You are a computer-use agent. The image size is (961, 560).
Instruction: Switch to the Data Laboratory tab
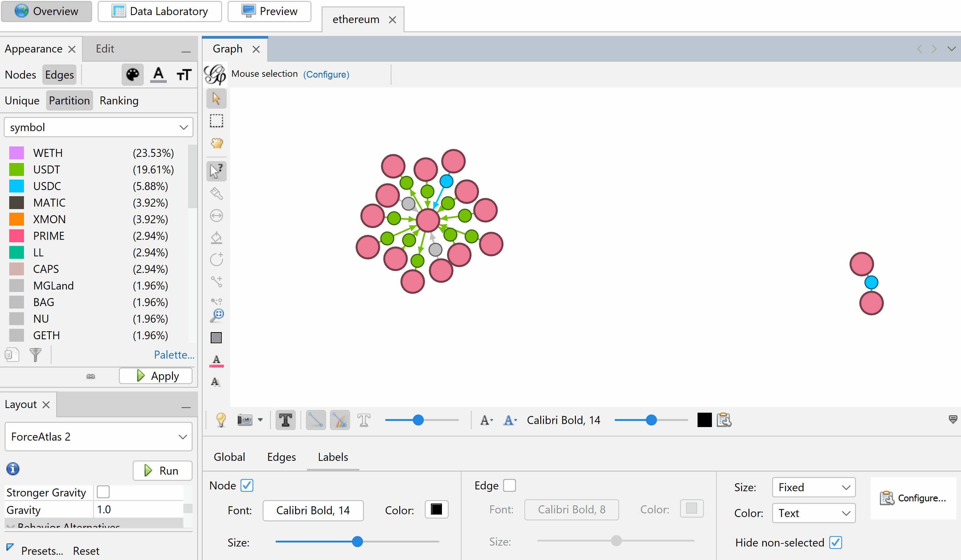[x=160, y=11]
